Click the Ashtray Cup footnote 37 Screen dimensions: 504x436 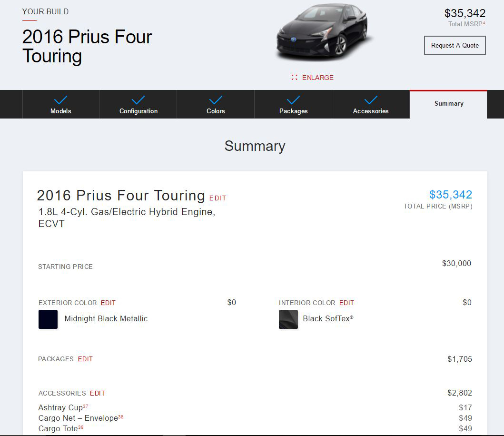coord(86,406)
